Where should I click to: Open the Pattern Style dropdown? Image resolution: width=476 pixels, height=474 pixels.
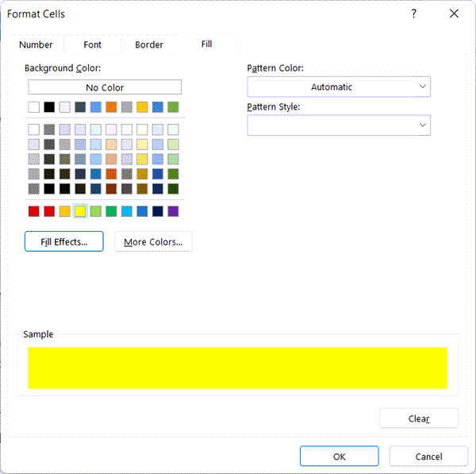pos(339,125)
